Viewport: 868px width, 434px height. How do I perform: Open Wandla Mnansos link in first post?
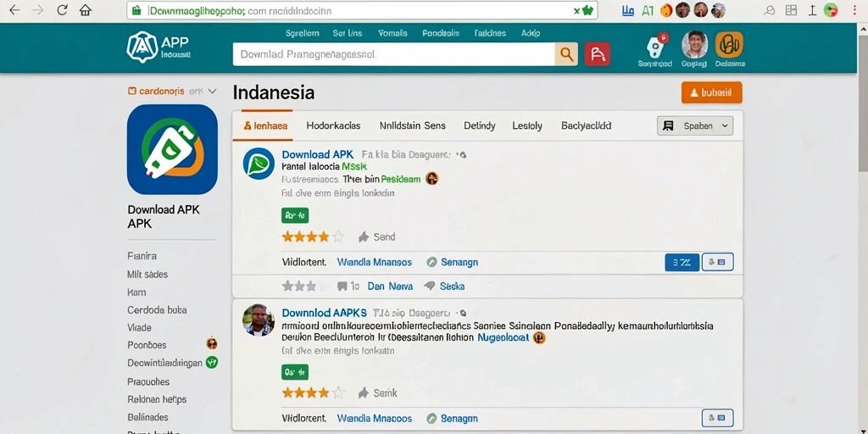click(x=374, y=262)
